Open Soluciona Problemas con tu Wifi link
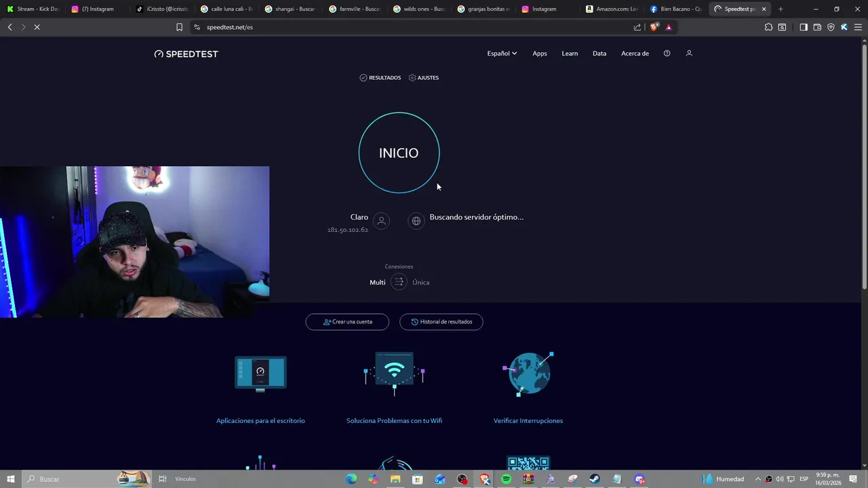This screenshot has width=868, height=488. (394, 421)
